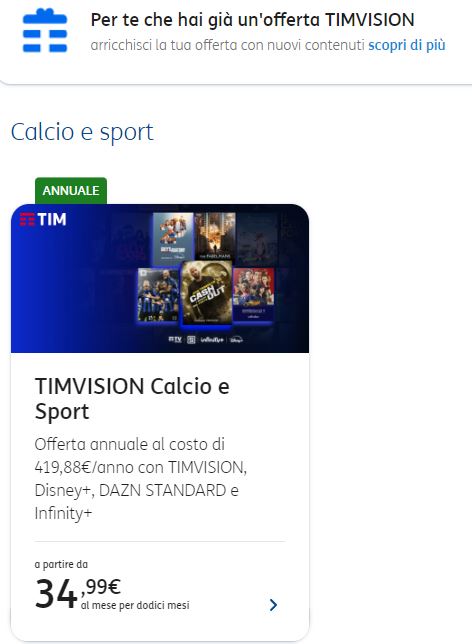Select the Inter football players poster
Image resolution: width=472 pixels, height=644 pixels.
tap(158, 294)
